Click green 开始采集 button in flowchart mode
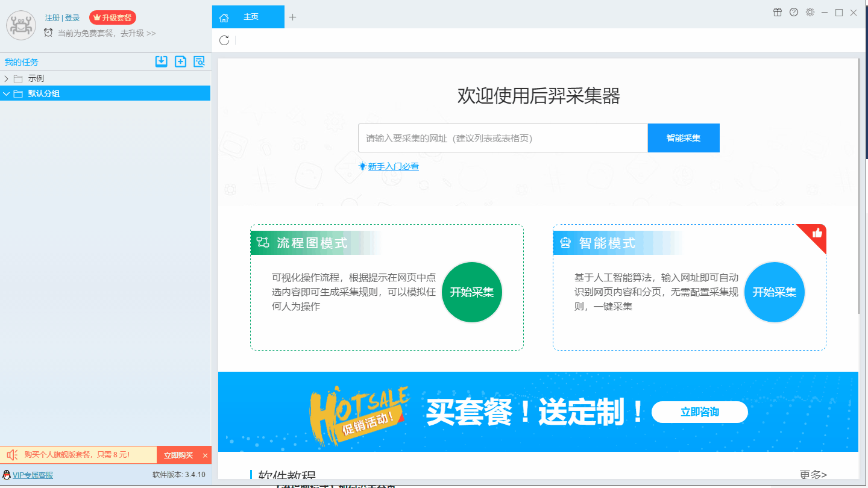868x488 pixels. tap(472, 292)
